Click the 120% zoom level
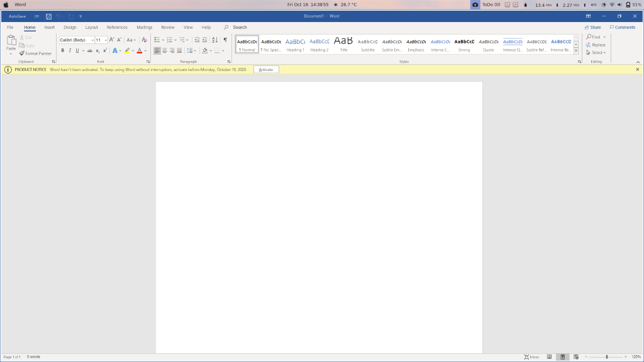Viewport: 644px width, 362px height. pos(636,357)
